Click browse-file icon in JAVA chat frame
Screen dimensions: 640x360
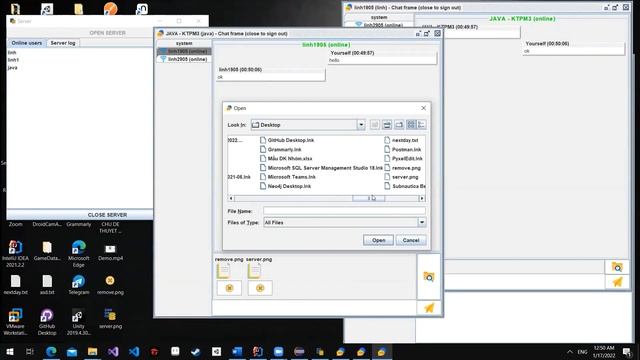(429, 277)
